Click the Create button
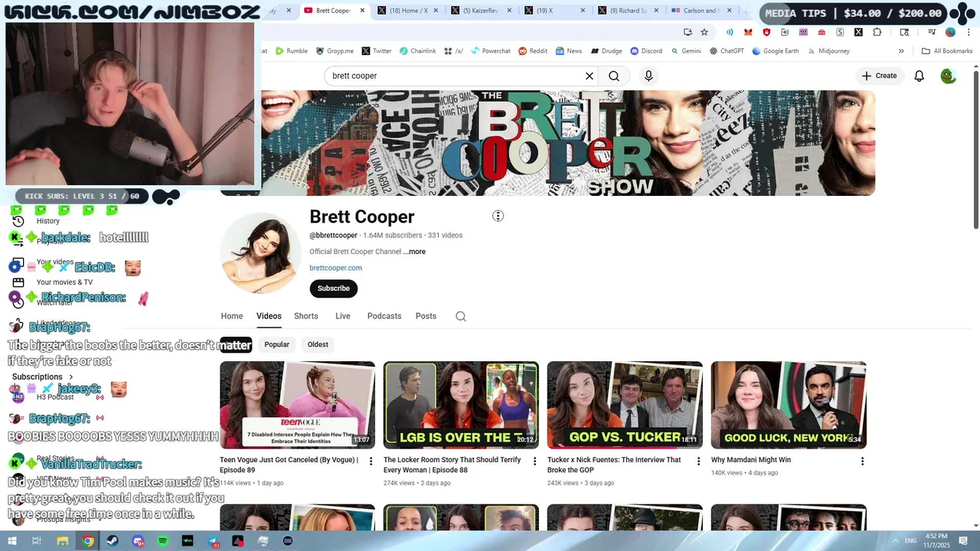 pos(879,76)
